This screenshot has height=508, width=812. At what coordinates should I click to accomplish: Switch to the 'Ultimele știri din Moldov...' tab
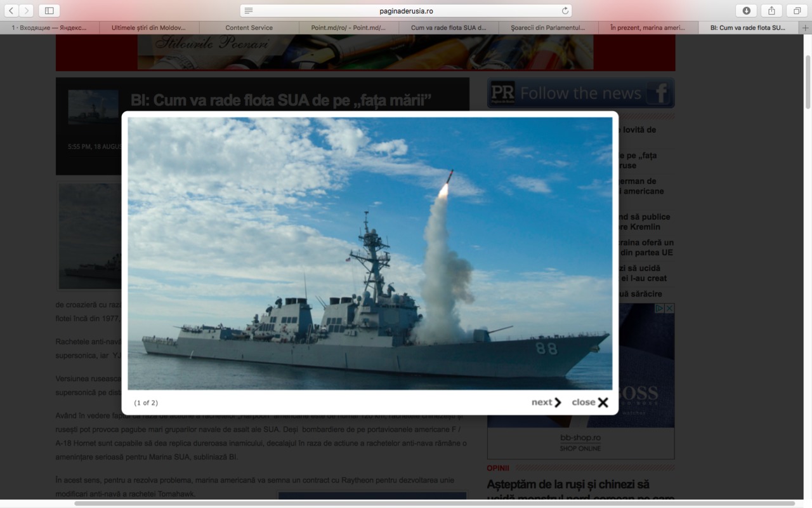click(x=149, y=28)
